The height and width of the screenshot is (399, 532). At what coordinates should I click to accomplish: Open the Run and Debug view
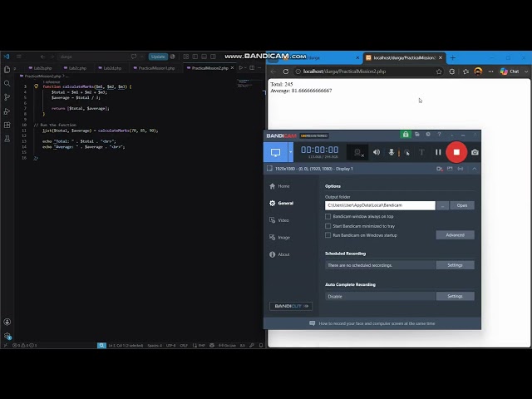7,111
